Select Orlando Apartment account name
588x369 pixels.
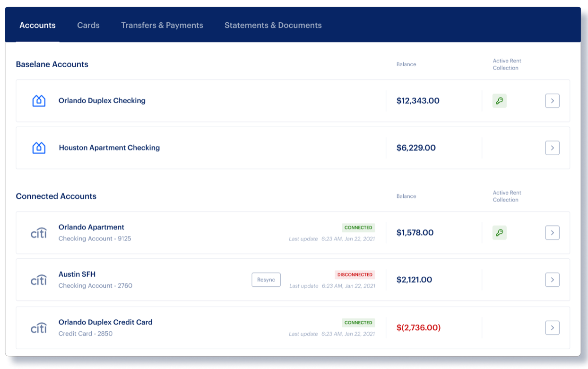click(91, 227)
